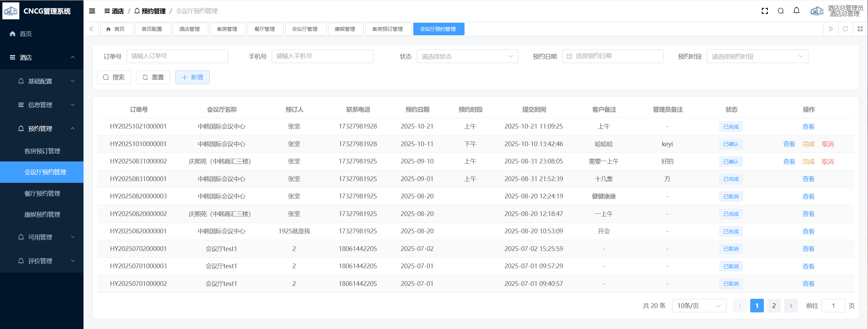Open 餐厅预约管理 in sidebar
Screen dimensions: 868x329
[x=42, y=193]
